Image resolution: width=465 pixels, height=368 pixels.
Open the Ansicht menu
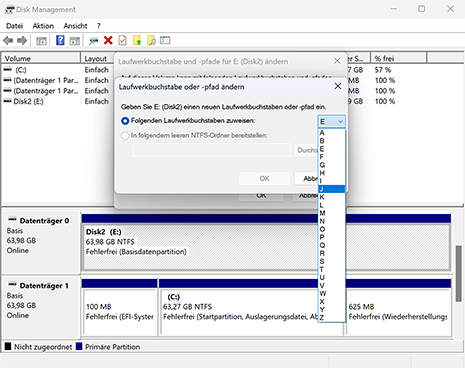(x=75, y=26)
